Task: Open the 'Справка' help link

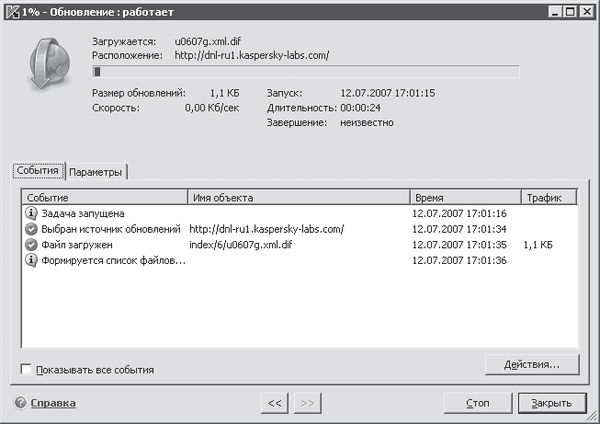Action: (x=53, y=403)
